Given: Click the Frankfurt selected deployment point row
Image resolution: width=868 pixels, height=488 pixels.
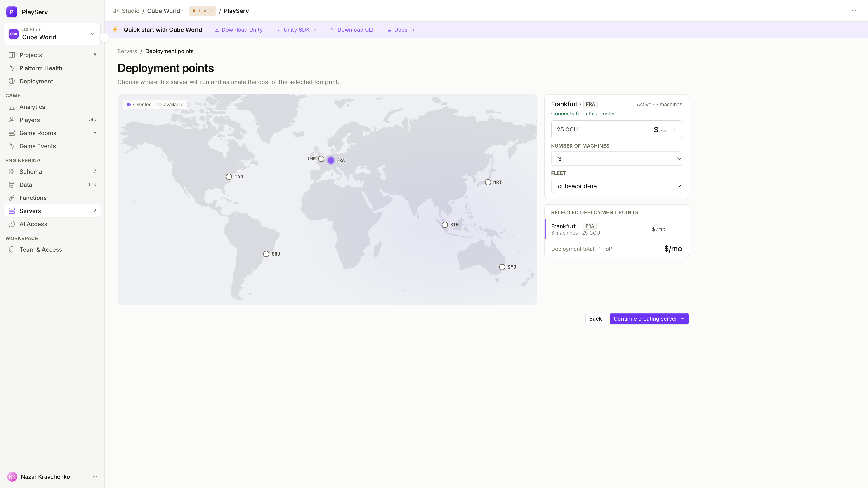Looking at the screenshot, I should pyautogui.click(x=616, y=229).
